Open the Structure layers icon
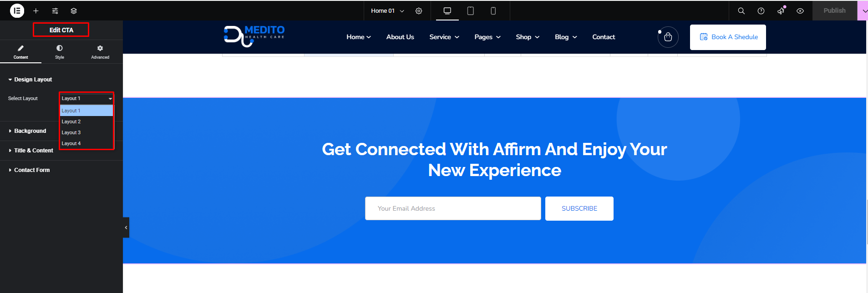Screen dimensions: 868x293 [74, 11]
